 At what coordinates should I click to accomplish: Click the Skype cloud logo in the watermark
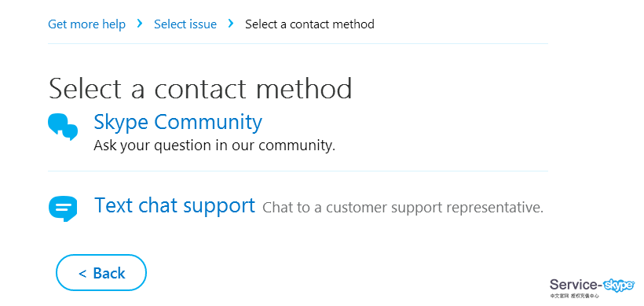point(620,285)
